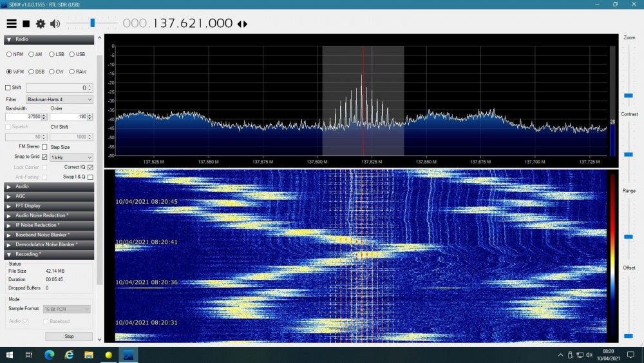Image resolution: width=644 pixels, height=363 pixels.
Task: Click the SDR# taskbar icon
Action: [x=128, y=355]
